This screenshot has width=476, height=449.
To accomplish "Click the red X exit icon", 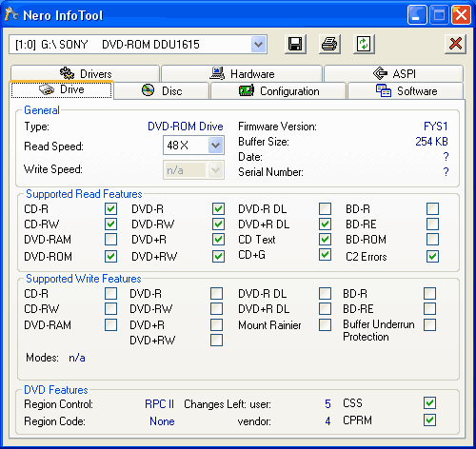I will pyautogui.click(x=455, y=44).
